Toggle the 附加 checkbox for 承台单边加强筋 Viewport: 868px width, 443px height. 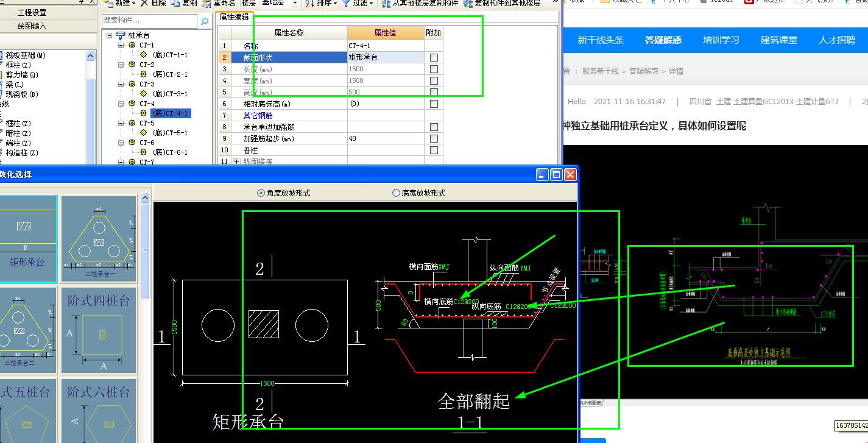point(434,127)
